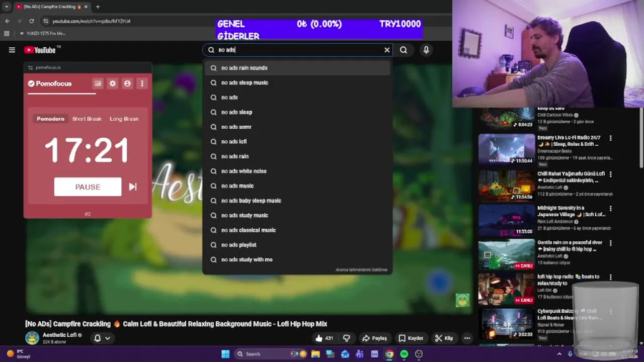Choose "no ads study music" suggestion
Viewport: 644px width, 362px height.
pyautogui.click(x=297, y=215)
